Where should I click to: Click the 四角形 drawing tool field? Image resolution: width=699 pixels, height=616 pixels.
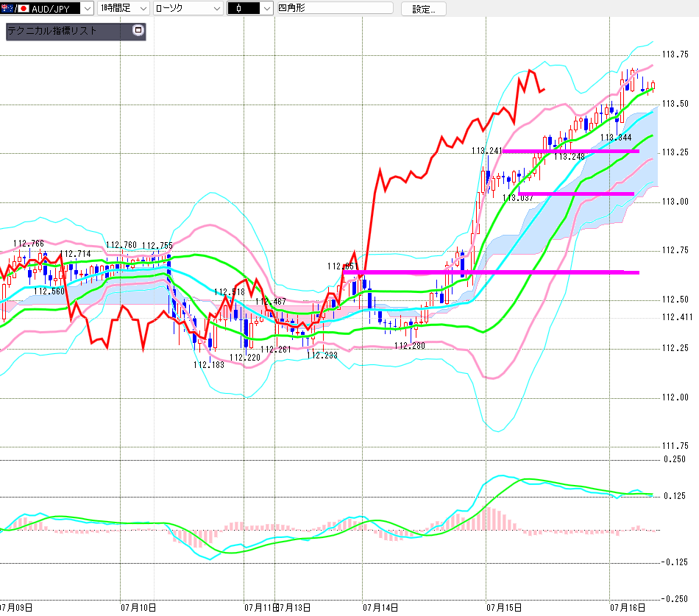[x=336, y=8]
